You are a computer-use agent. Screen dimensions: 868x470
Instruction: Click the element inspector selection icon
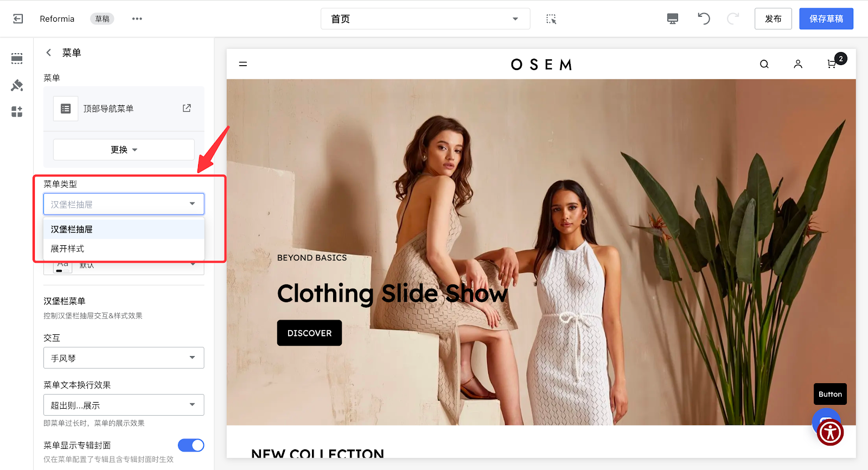point(551,19)
